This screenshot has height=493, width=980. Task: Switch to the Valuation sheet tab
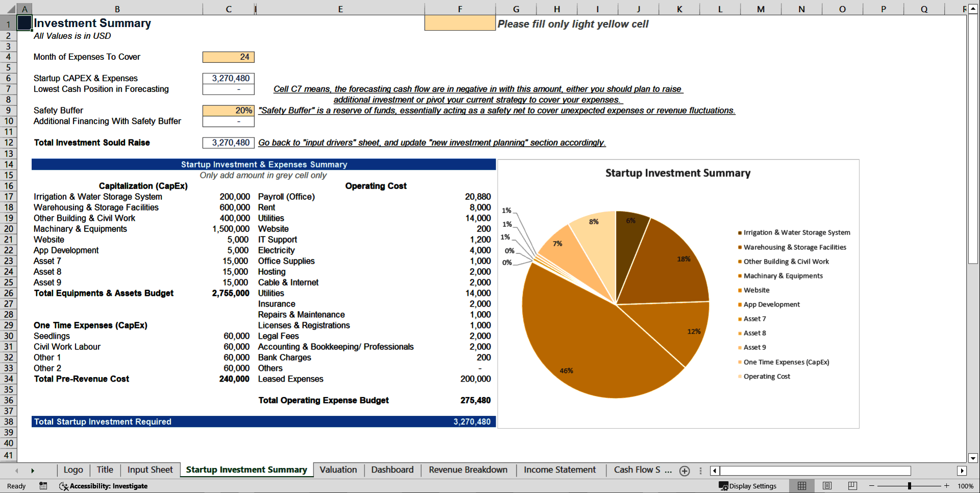(x=338, y=470)
